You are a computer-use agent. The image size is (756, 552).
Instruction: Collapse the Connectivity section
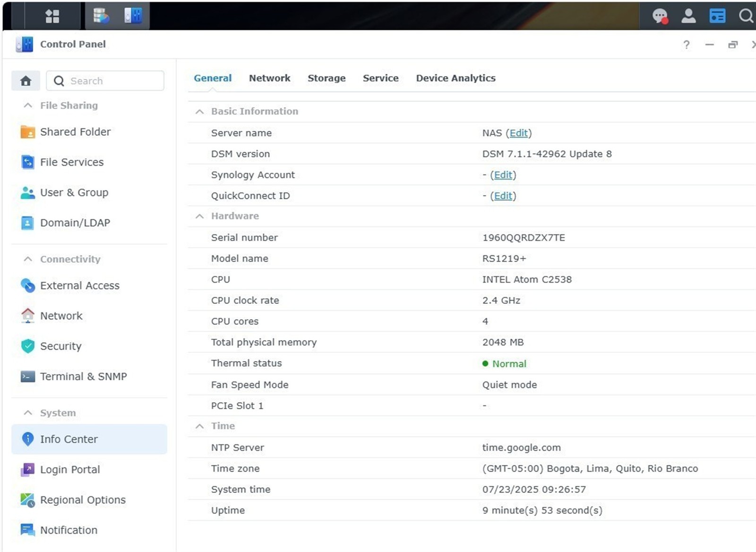[28, 259]
